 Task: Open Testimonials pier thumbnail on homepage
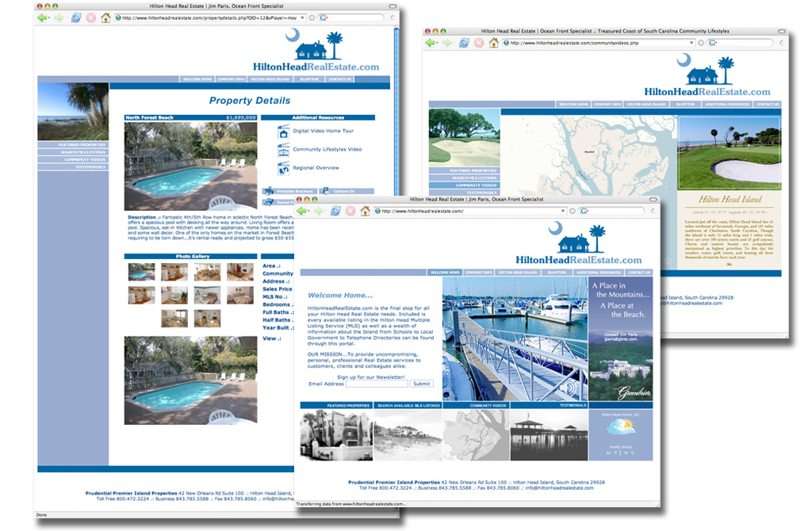click(549, 435)
